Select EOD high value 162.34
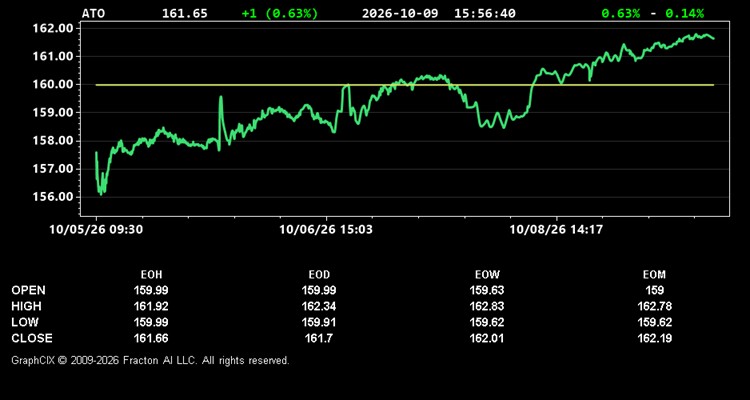The image size is (750, 400). [x=319, y=306]
